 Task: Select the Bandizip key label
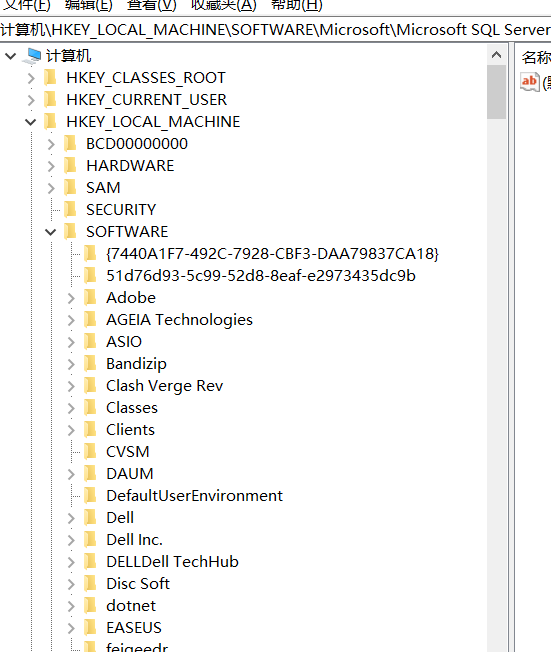(x=136, y=364)
